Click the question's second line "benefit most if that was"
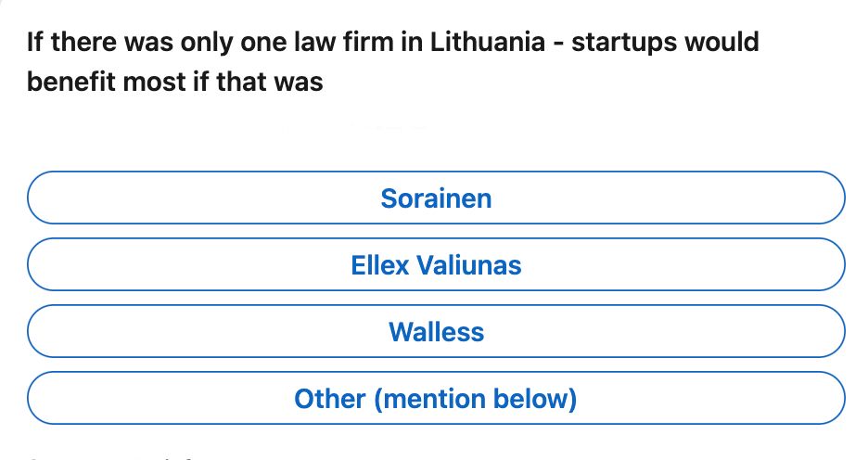Image resolution: width=868 pixels, height=460 pixels. point(175,82)
